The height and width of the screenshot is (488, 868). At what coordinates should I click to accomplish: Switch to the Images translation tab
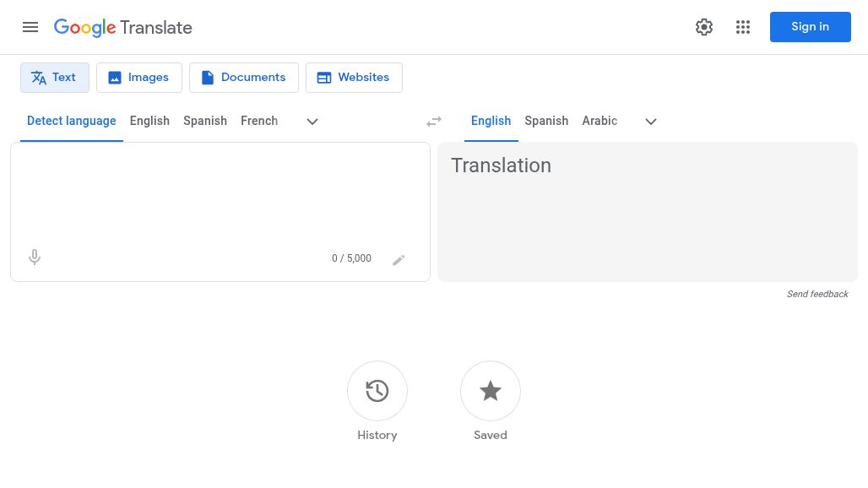pos(138,77)
